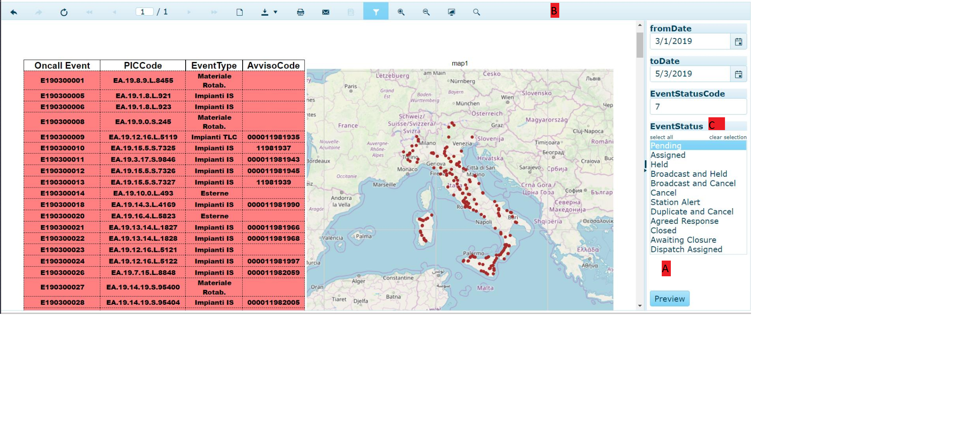Click the print report icon
Screen dimensions: 980x446
pyautogui.click(x=300, y=12)
